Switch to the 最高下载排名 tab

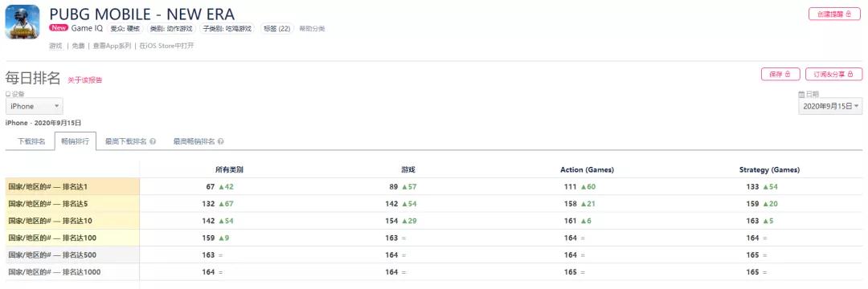(125, 141)
